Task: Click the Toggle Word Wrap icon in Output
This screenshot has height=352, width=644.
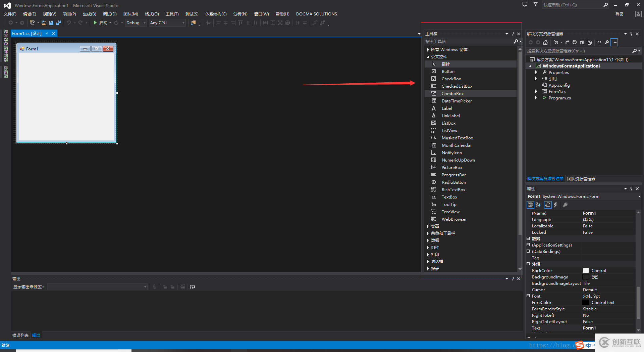Action: click(x=193, y=287)
